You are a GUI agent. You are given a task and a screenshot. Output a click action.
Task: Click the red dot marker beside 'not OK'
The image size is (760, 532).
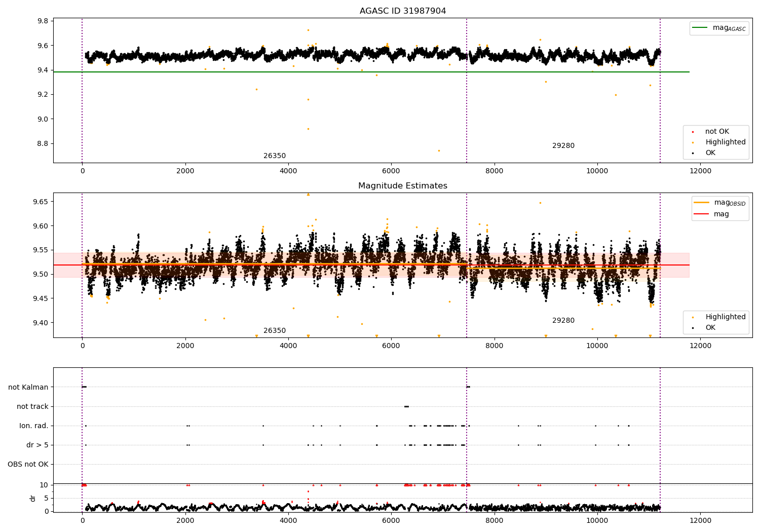pyautogui.click(x=693, y=132)
